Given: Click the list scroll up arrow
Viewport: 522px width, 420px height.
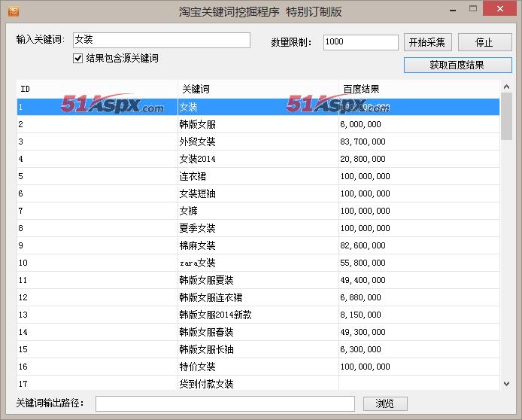Looking at the screenshot, I should click(x=507, y=87).
